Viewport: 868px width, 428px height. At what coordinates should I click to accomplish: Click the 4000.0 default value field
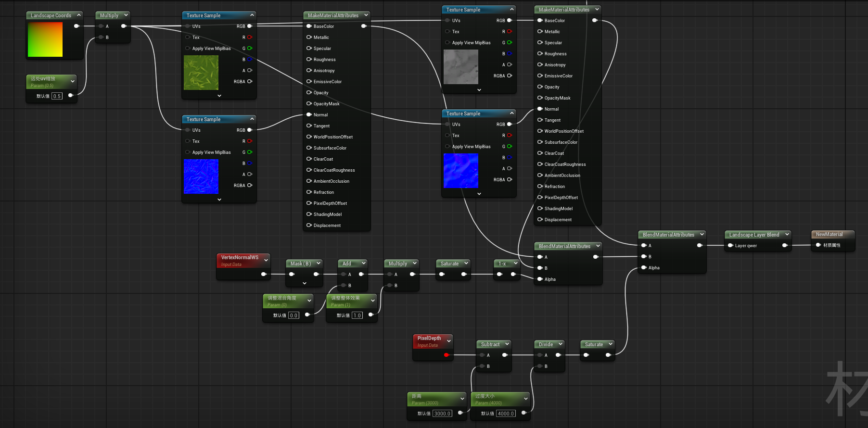[x=505, y=414]
